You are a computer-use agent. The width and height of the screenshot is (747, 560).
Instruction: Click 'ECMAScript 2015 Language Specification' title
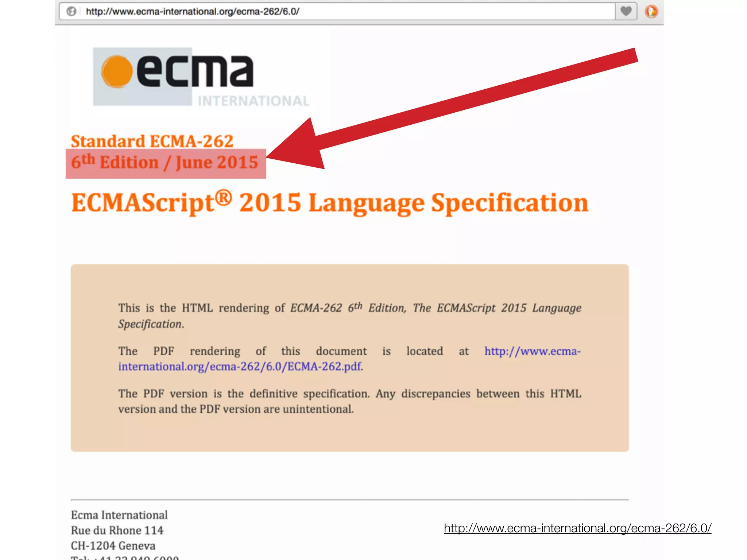(x=330, y=202)
